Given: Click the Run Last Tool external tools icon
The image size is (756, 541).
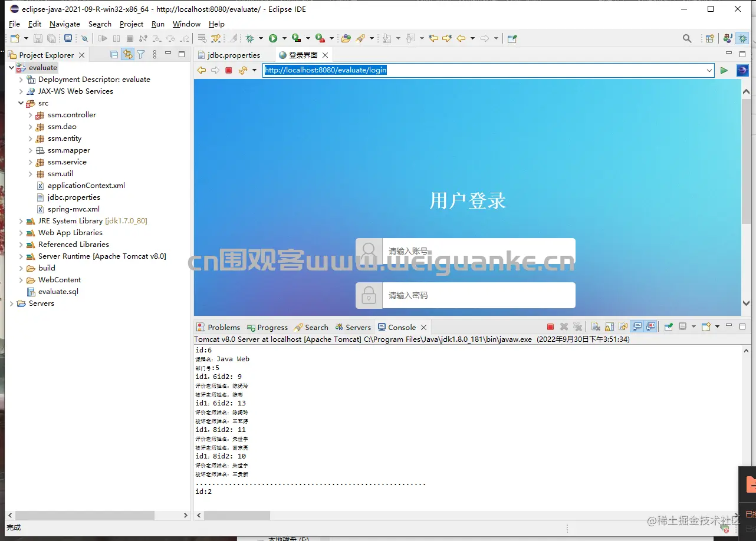Looking at the screenshot, I should (x=320, y=38).
